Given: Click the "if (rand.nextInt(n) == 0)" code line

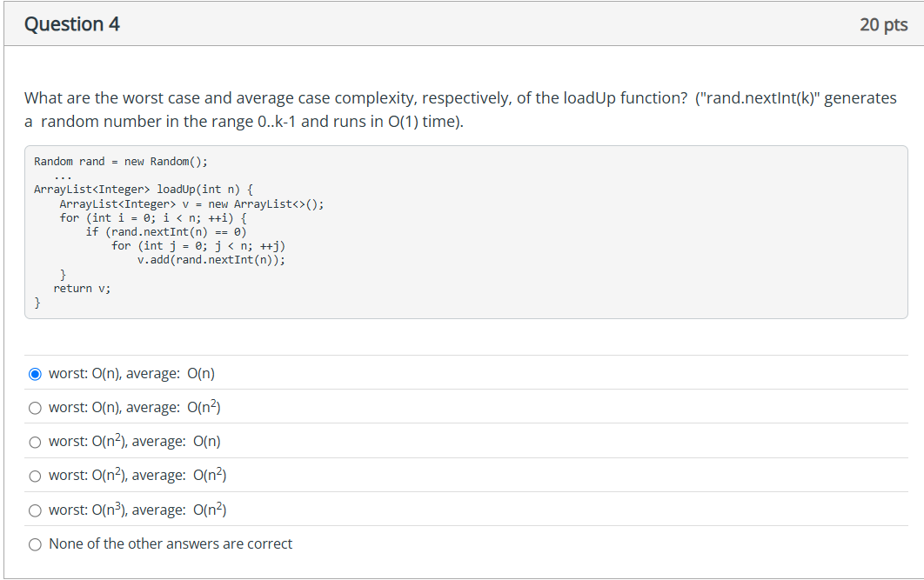Looking at the screenshot, I should tap(166, 232).
